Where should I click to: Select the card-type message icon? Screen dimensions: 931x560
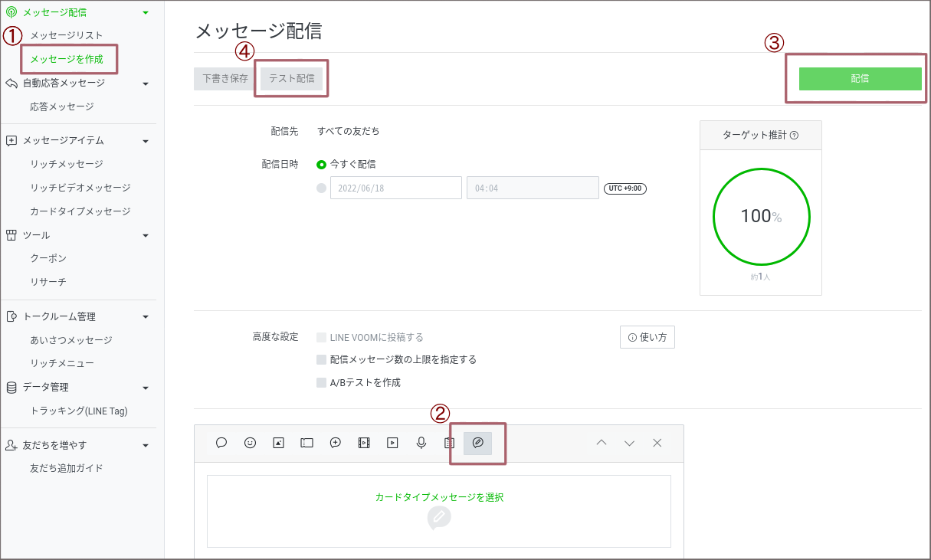[x=477, y=443]
